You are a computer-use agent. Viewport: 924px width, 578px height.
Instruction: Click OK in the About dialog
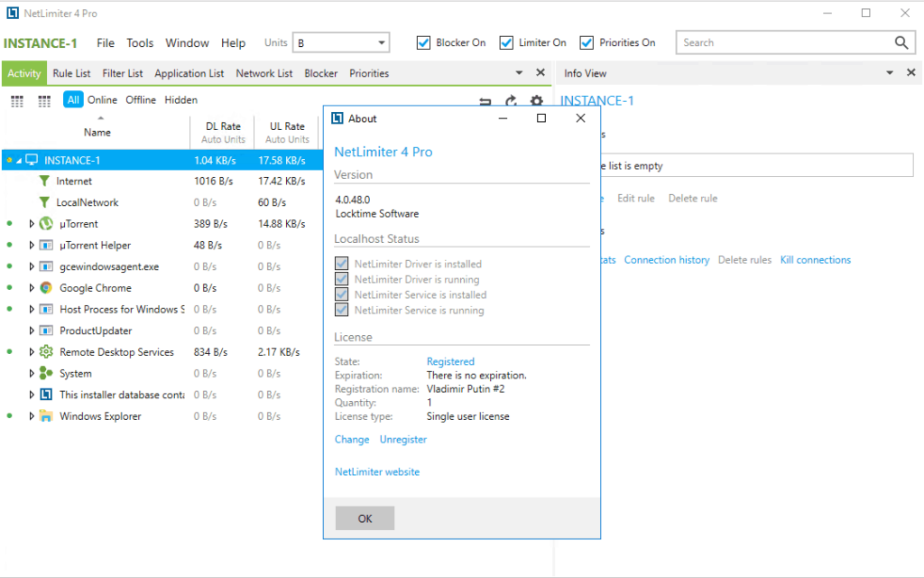click(365, 517)
